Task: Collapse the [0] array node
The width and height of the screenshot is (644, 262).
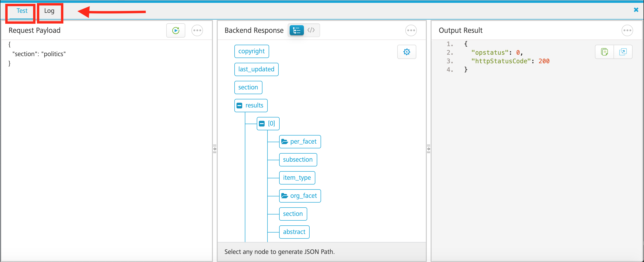Action: [x=262, y=123]
